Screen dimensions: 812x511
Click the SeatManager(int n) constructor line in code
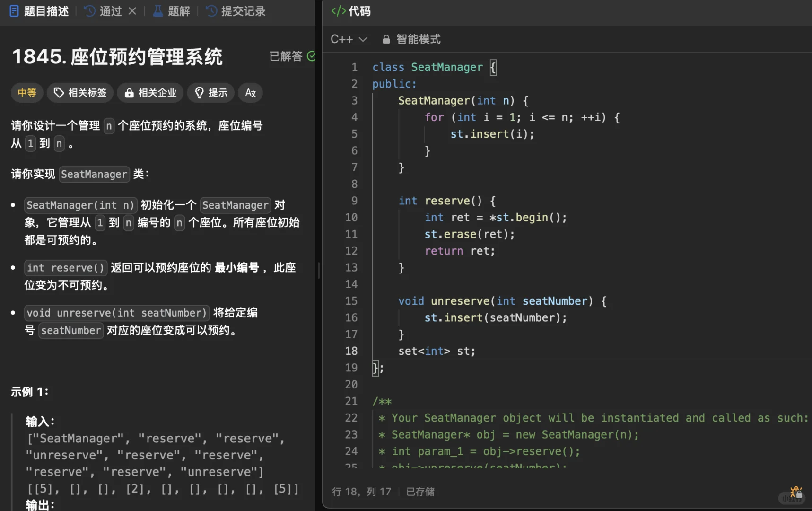(463, 101)
